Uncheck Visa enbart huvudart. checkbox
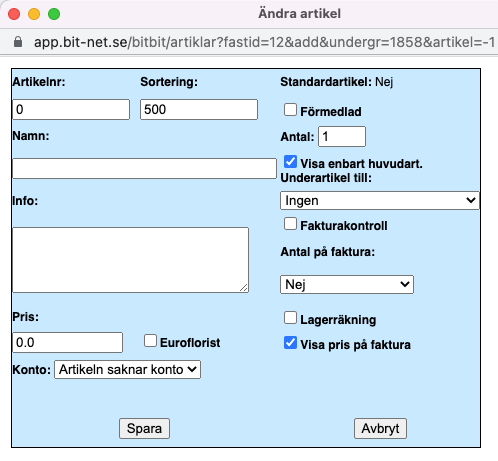Viewport: 498px width, 461px height. 290,162
